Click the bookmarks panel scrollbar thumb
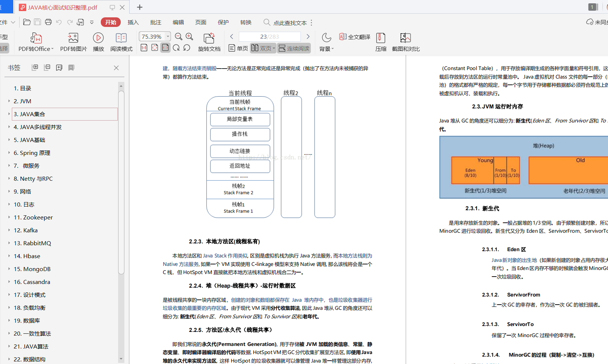This screenshot has width=608, height=364. (x=121, y=182)
